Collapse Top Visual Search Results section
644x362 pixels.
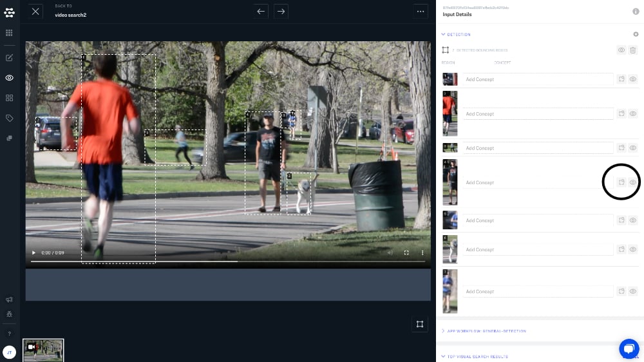click(x=443, y=356)
